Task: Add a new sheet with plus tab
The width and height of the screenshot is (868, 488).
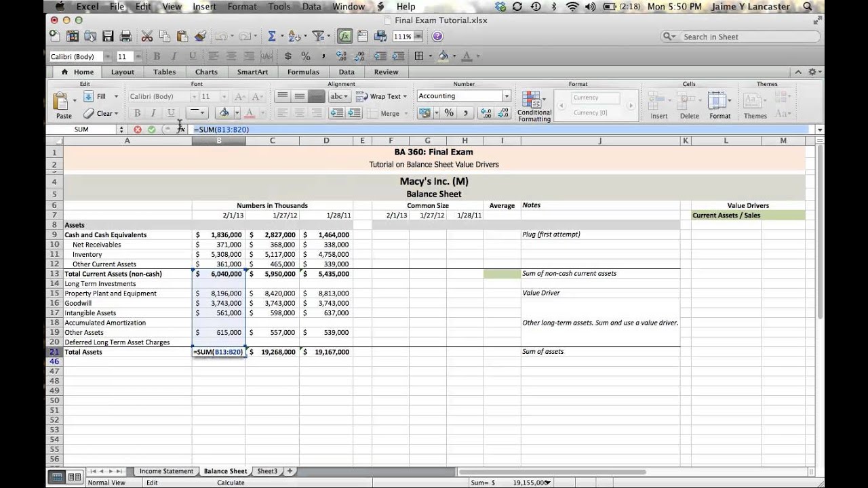Action: (x=290, y=471)
